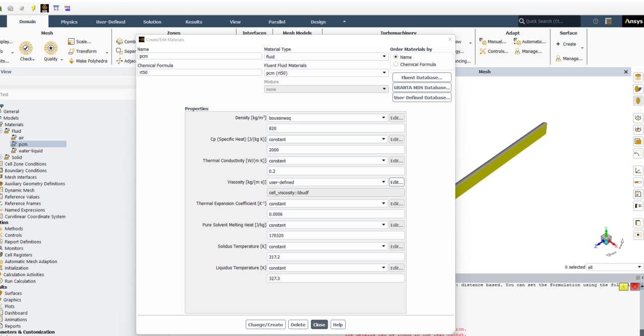Click the mesh Check icon

(26, 48)
